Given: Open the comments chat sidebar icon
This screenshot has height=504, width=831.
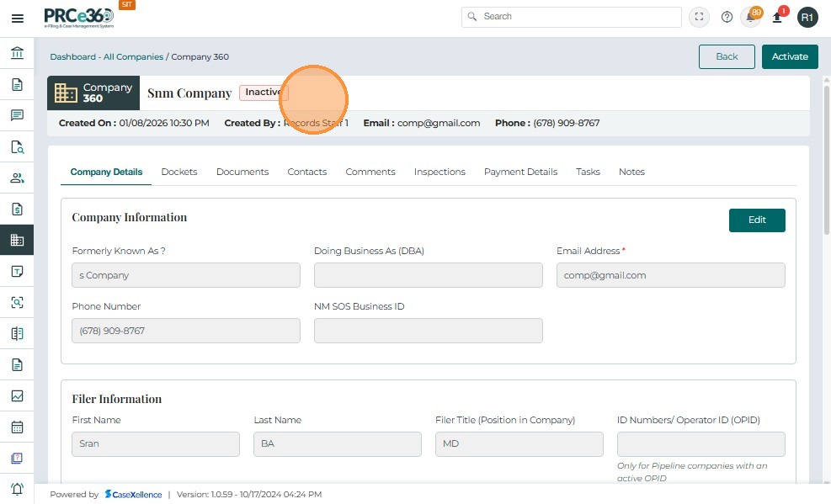Looking at the screenshot, I should (17, 115).
